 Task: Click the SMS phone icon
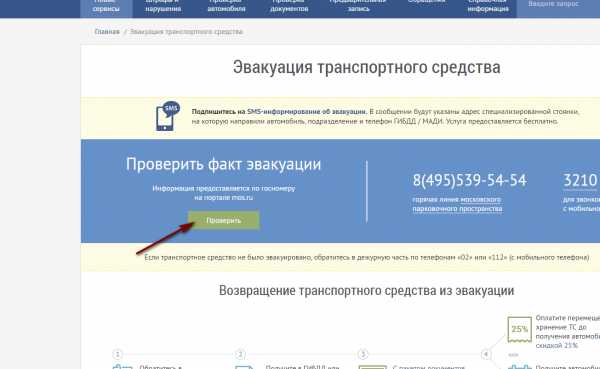pyautogui.click(x=168, y=116)
